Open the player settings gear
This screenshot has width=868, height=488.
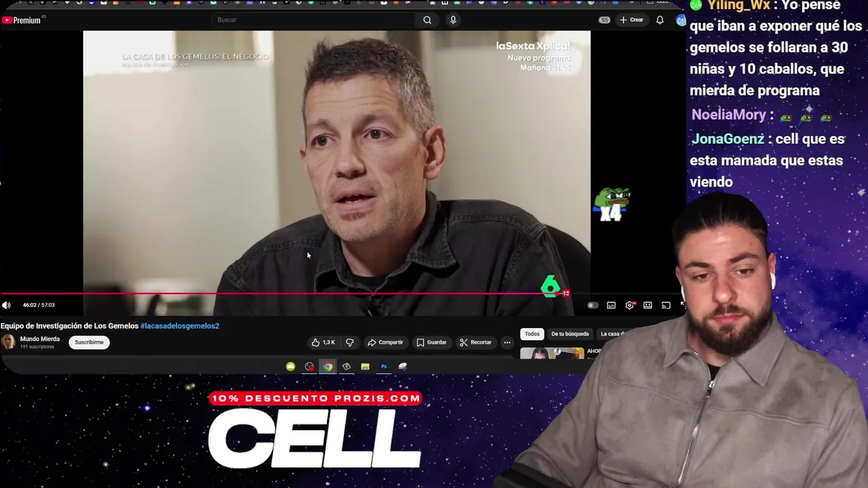coord(629,306)
